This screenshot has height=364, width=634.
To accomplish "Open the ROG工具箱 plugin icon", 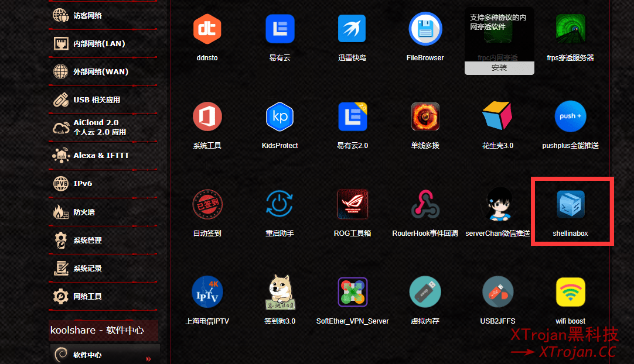I will tap(352, 204).
